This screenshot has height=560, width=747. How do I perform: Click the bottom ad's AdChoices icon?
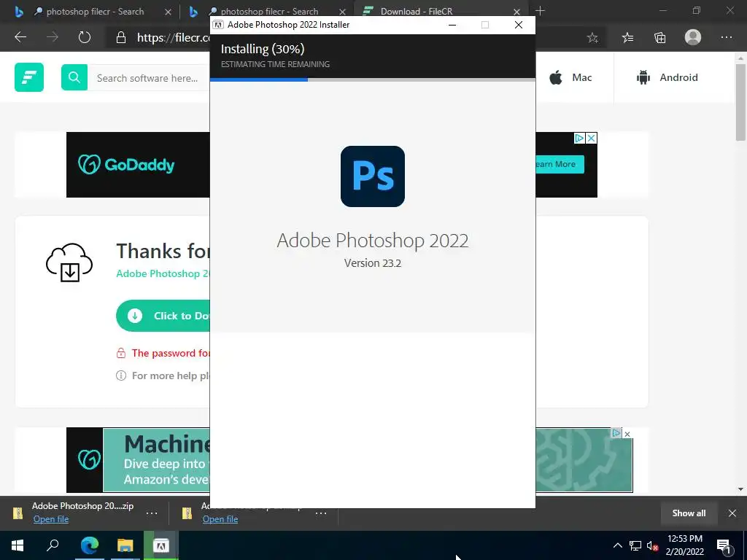click(616, 433)
